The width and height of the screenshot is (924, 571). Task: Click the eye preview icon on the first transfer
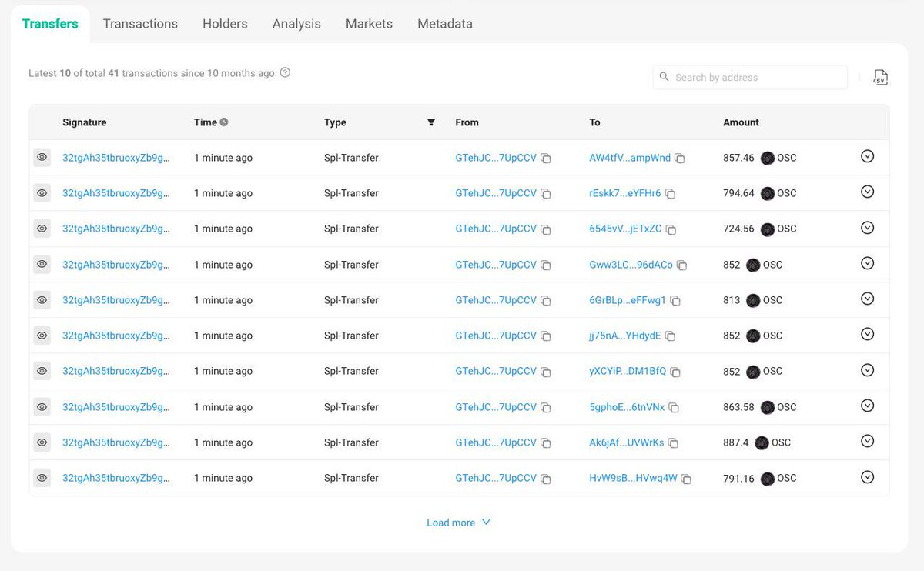42,157
